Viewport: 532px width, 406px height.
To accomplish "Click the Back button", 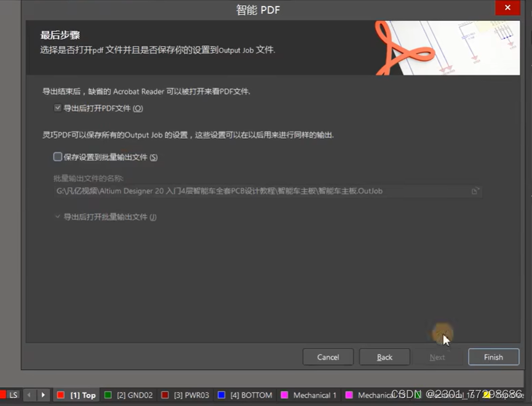I will click(x=384, y=357).
